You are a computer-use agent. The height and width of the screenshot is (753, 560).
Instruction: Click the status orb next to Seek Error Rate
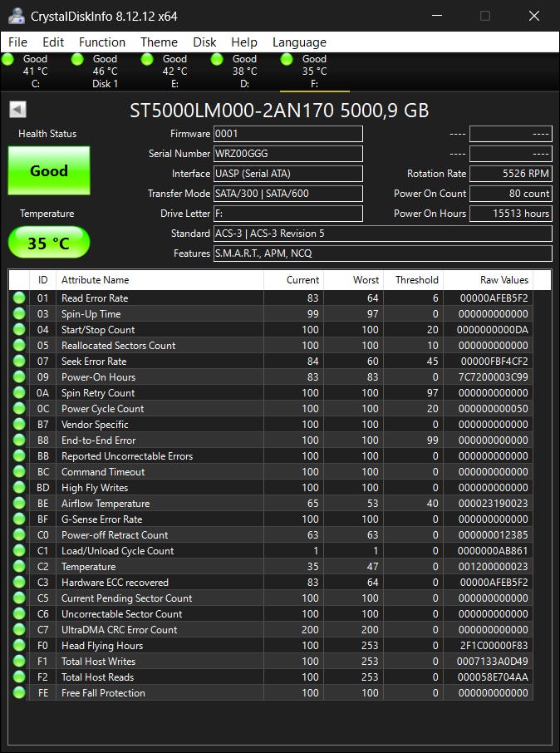pos(19,362)
